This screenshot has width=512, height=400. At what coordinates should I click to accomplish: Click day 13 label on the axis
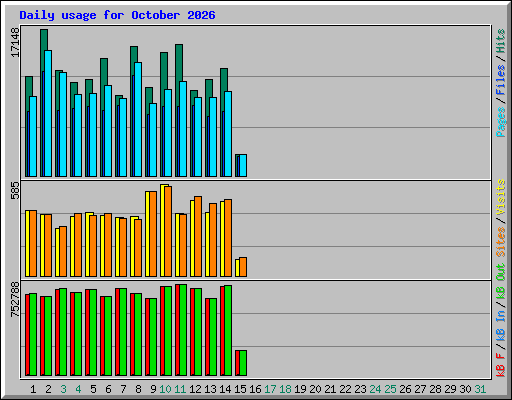coord(210,389)
